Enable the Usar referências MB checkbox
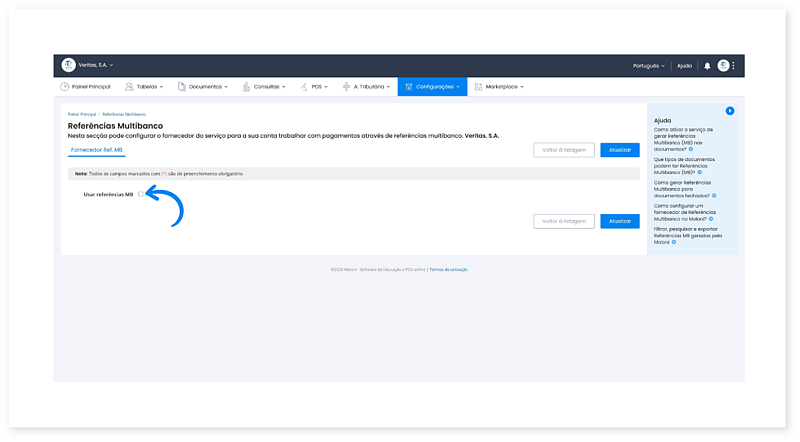The width and height of the screenshot is (800, 442). coord(140,194)
